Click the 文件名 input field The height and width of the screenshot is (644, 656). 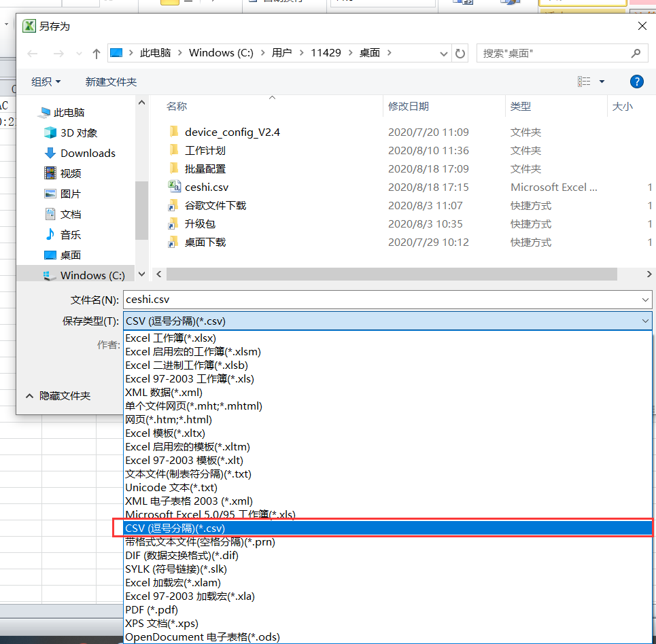[381, 299]
